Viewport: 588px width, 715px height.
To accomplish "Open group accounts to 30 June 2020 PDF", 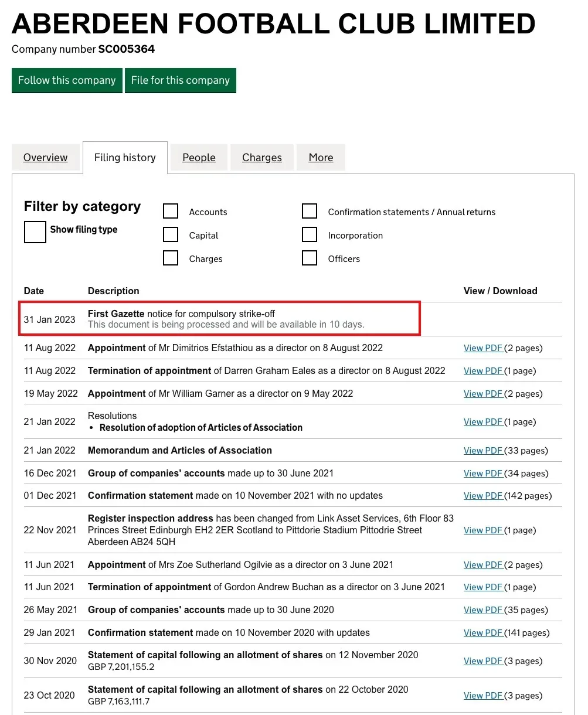I will [x=483, y=610].
